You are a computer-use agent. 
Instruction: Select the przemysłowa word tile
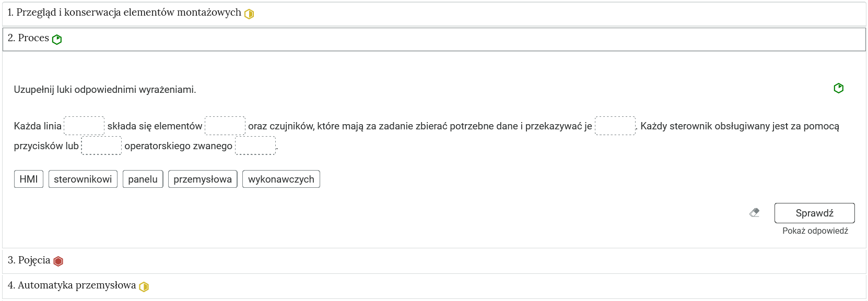(x=203, y=179)
